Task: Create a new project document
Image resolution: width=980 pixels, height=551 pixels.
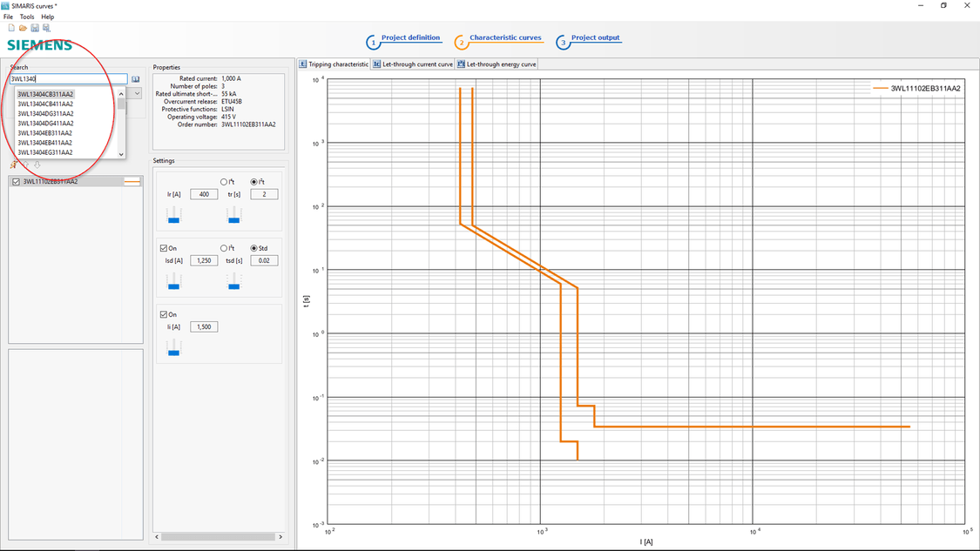Action: [x=10, y=27]
